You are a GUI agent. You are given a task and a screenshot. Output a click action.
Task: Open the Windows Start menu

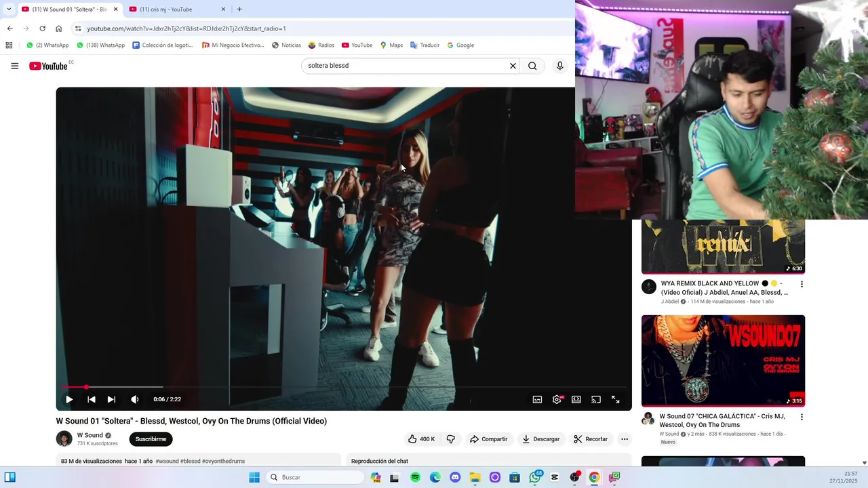tap(254, 477)
